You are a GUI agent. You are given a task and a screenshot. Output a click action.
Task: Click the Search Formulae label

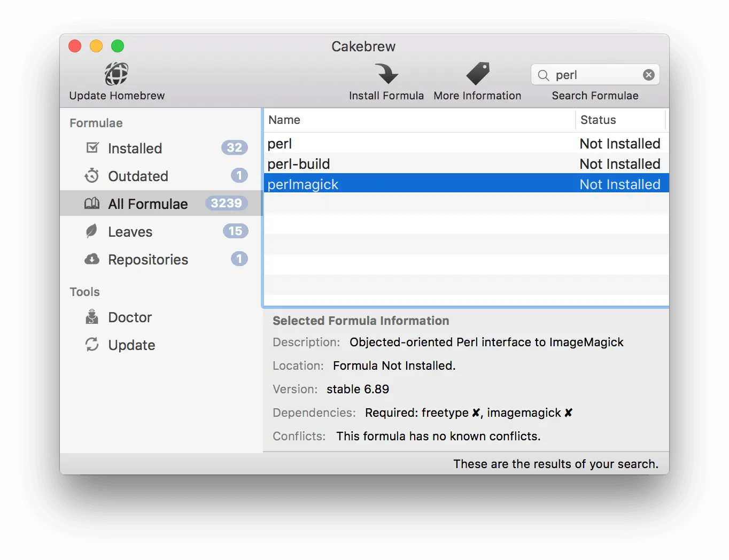595,96
